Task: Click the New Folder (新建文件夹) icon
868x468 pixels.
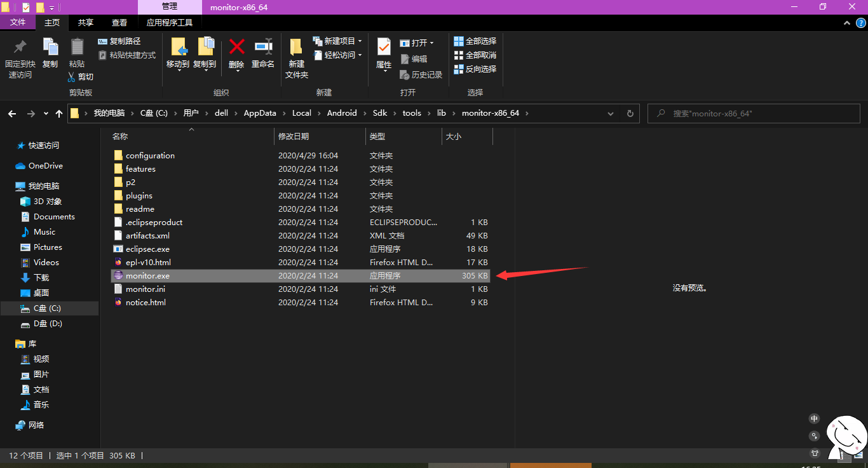Action: [296, 47]
